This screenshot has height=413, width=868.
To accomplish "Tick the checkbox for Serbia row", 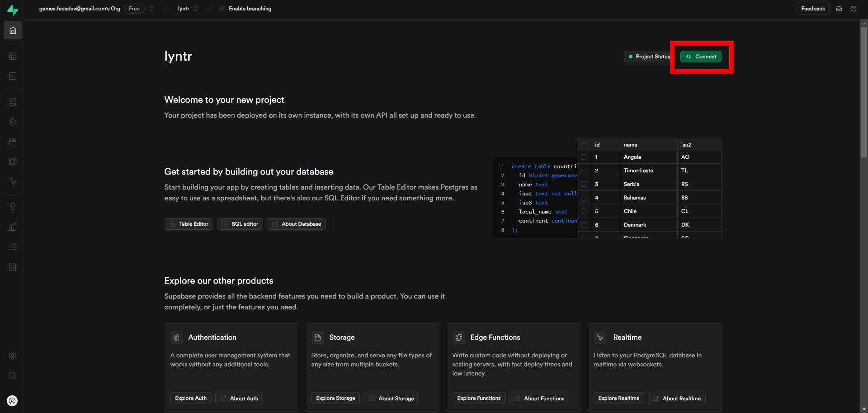I will point(584,184).
